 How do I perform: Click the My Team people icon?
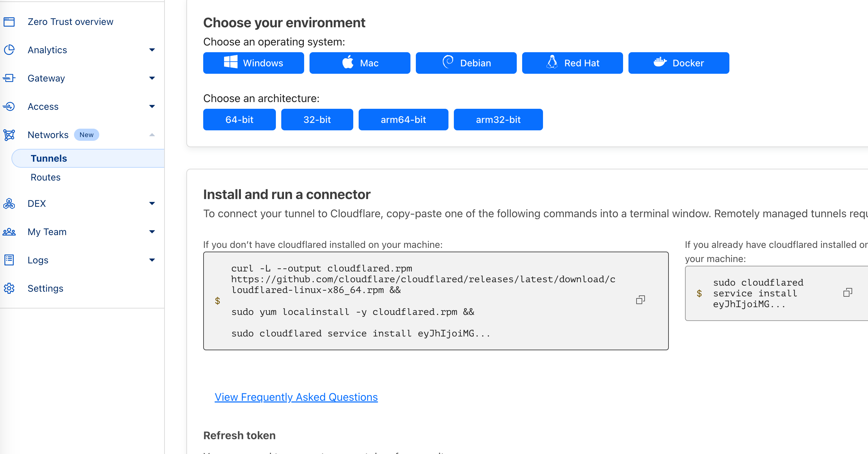[9, 232]
